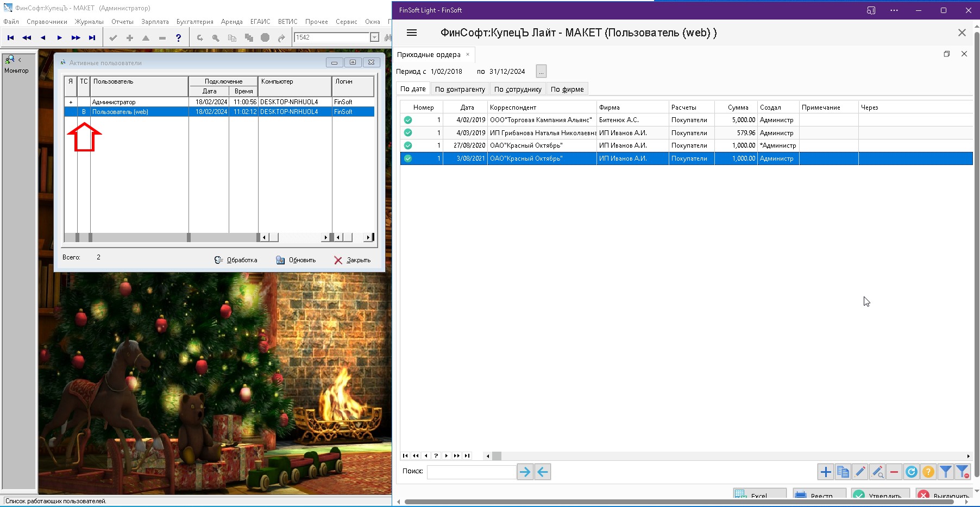Screen dimensions: 980x507
Task: Open the 1542 combo box dropdown
Action: click(x=374, y=37)
